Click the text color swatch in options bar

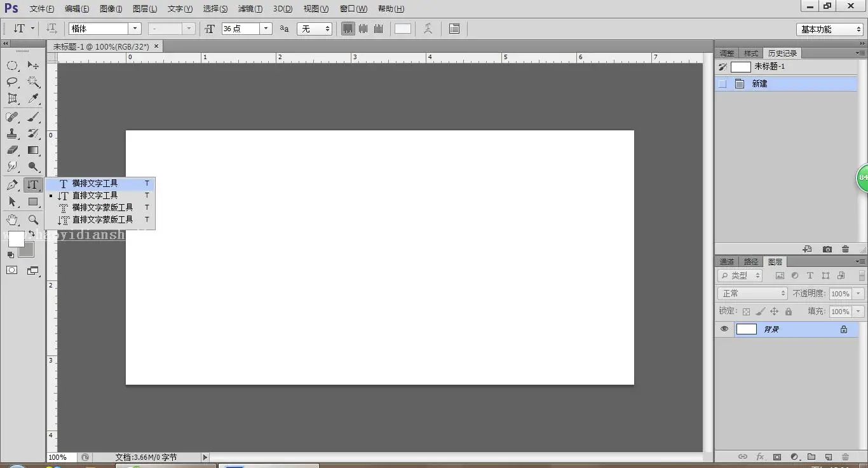(x=403, y=29)
